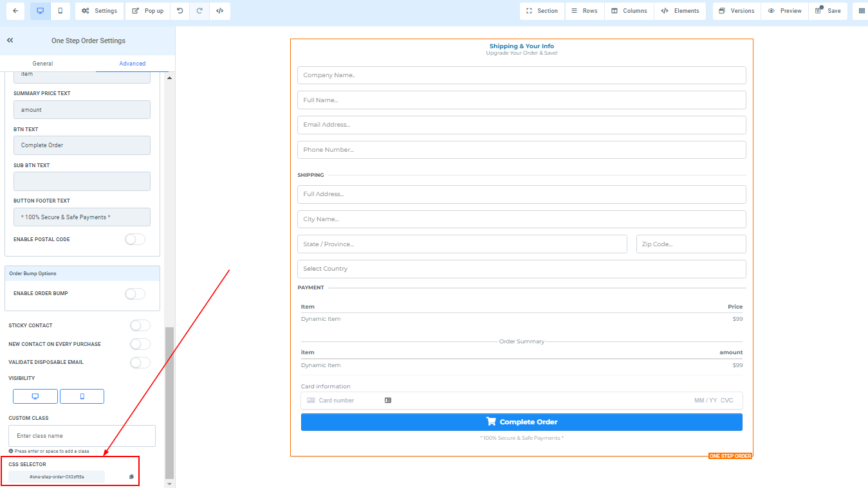Collapse the One Step Order settings panel
The width and height of the screenshot is (868, 488).
pos(10,41)
